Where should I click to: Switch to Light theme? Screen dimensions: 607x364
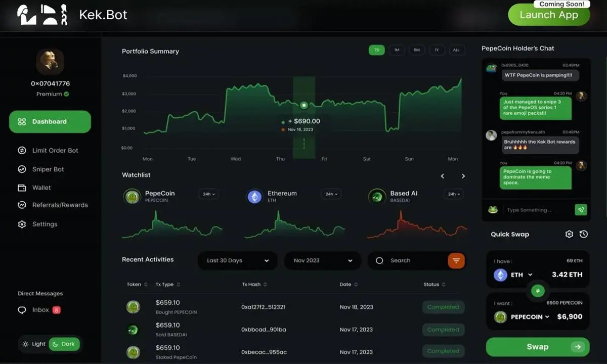click(34, 344)
